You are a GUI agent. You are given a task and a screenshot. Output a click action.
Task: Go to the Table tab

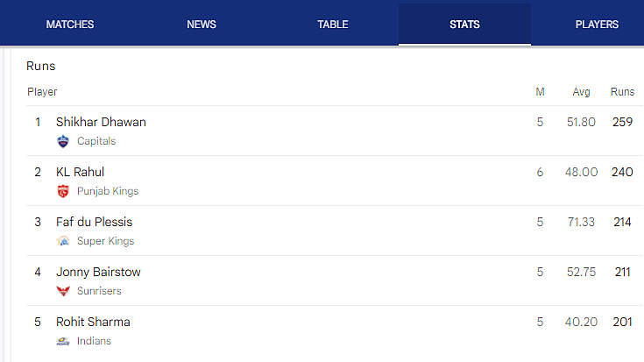point(333,25)
